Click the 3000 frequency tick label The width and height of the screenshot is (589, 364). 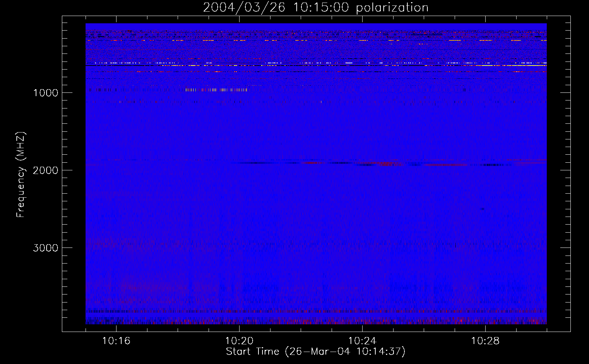46,248
